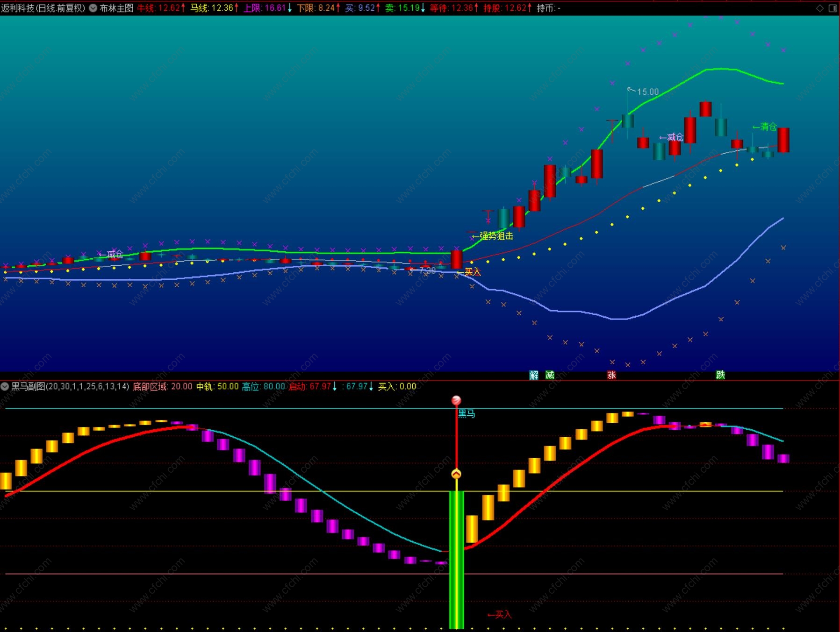This screenshot has height=632, width=840.
Task: Click the 持币: - value
Action: (x=549, y=8)
